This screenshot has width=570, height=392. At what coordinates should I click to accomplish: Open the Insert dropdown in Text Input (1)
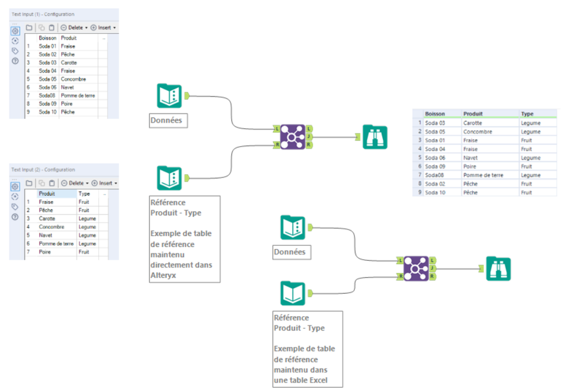(103, 27)
